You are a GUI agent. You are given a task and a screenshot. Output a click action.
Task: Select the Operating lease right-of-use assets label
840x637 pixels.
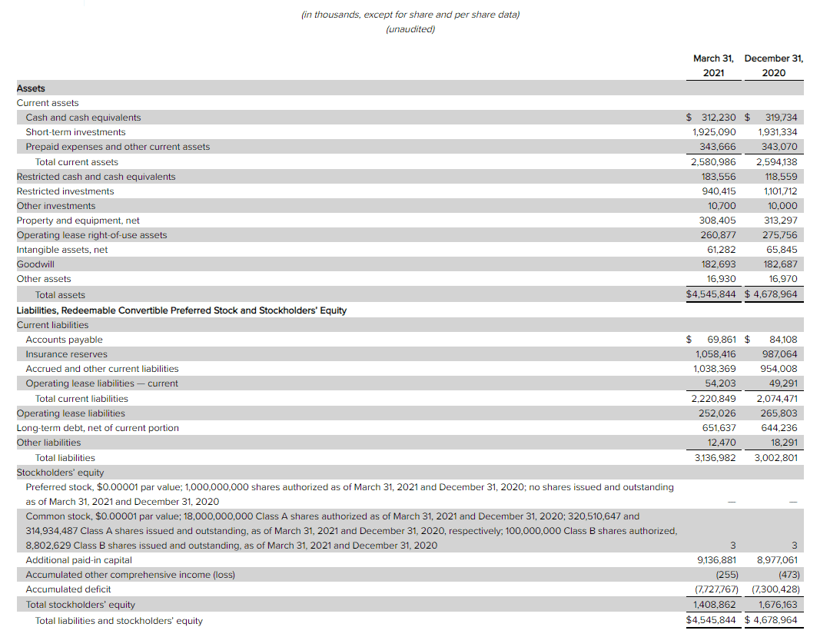click(91, 235)
